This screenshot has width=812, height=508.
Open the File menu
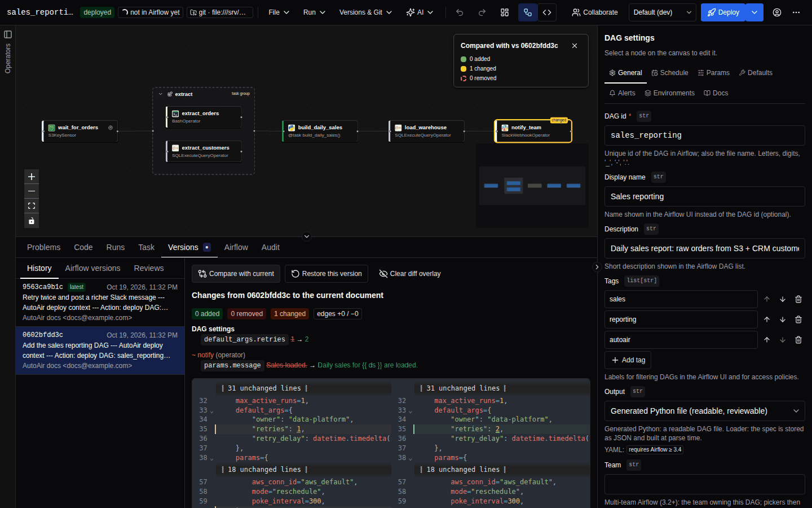(279, 12)
